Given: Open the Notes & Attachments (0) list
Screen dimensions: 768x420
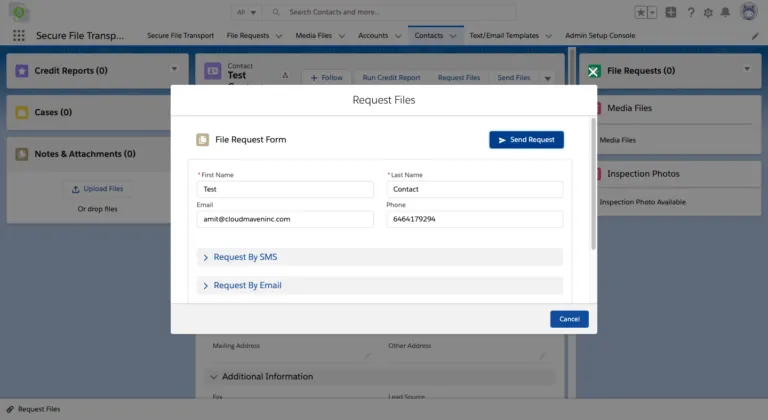Looking at the screenshot, I should click(x=85, y=154).
